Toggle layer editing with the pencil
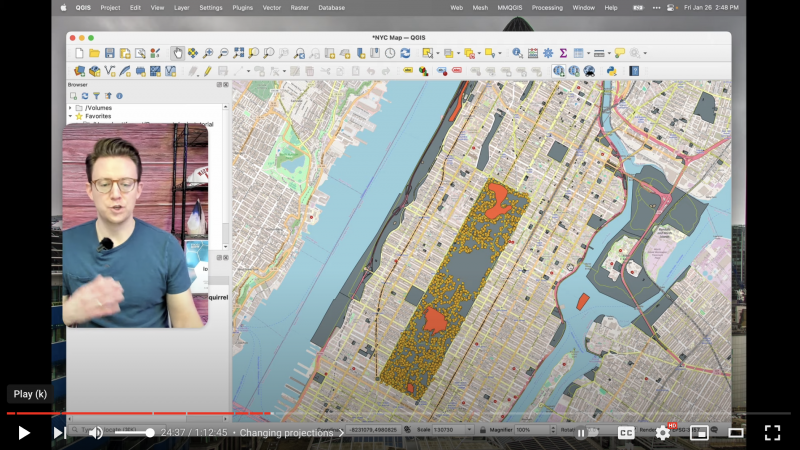Image resolution: width=800 pixels, height=450 pixels. (208, 71)
